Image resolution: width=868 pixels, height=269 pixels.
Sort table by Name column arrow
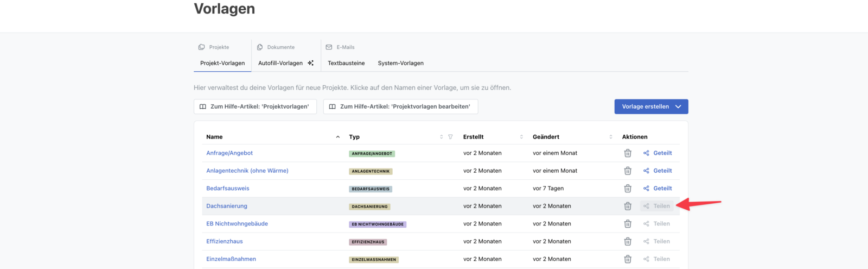[337, 137]
